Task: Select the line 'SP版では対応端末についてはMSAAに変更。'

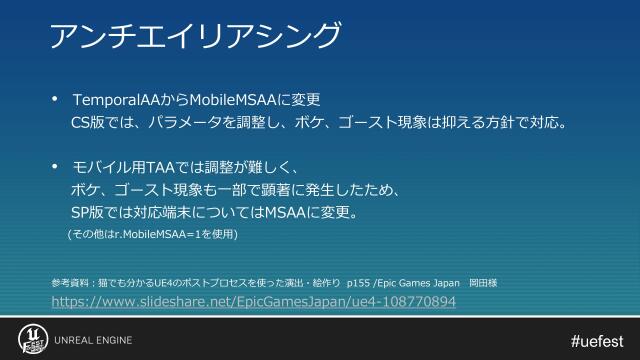Action: pyautogui.click(x=215, y=212)
